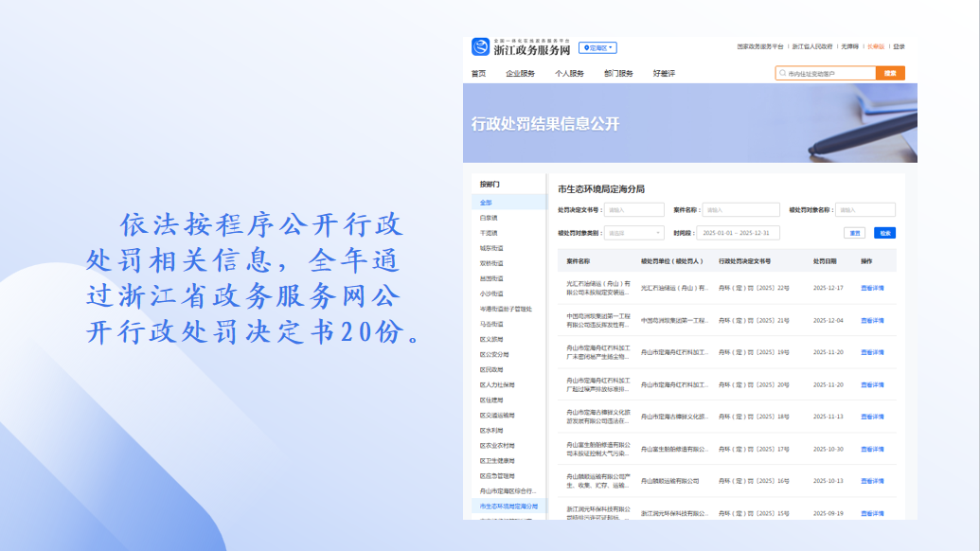Open 查看详情 for the 2025-12-17 record
The width and height of the screenshot is (980, 551).
[872, 288]
